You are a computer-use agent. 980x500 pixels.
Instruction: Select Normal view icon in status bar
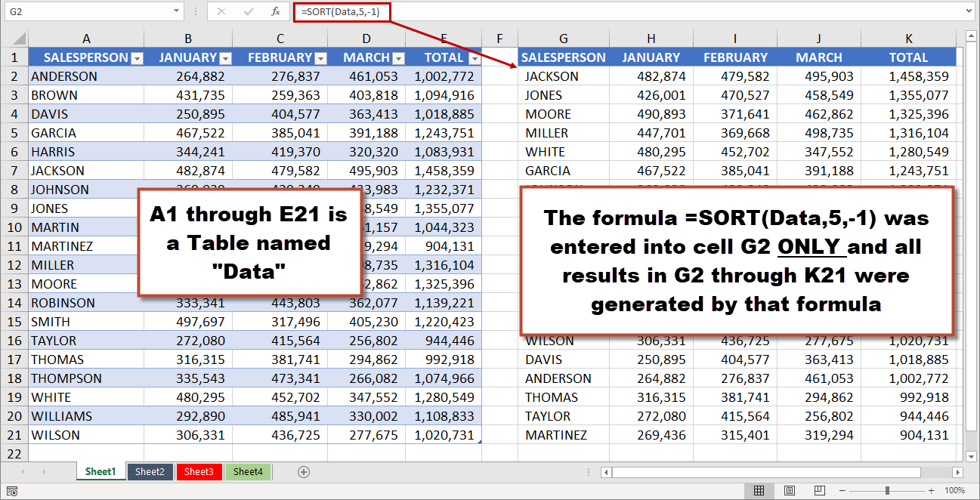(x=759, y=490)
